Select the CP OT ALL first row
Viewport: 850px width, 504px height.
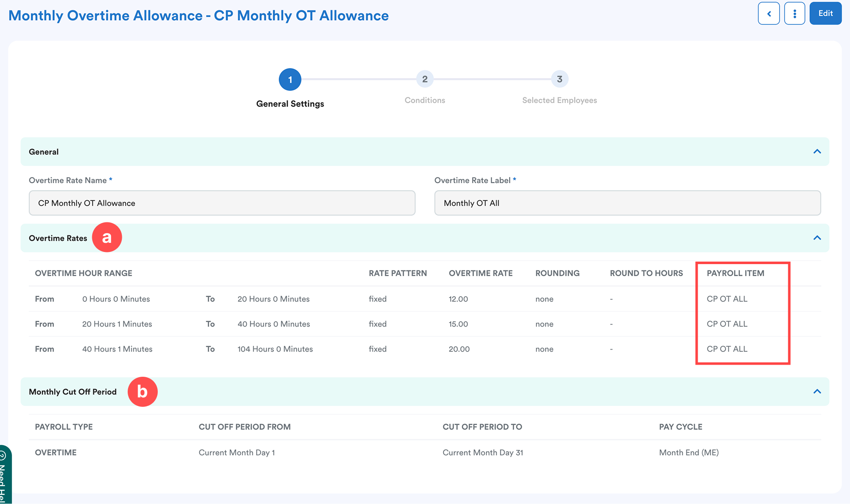726,299
